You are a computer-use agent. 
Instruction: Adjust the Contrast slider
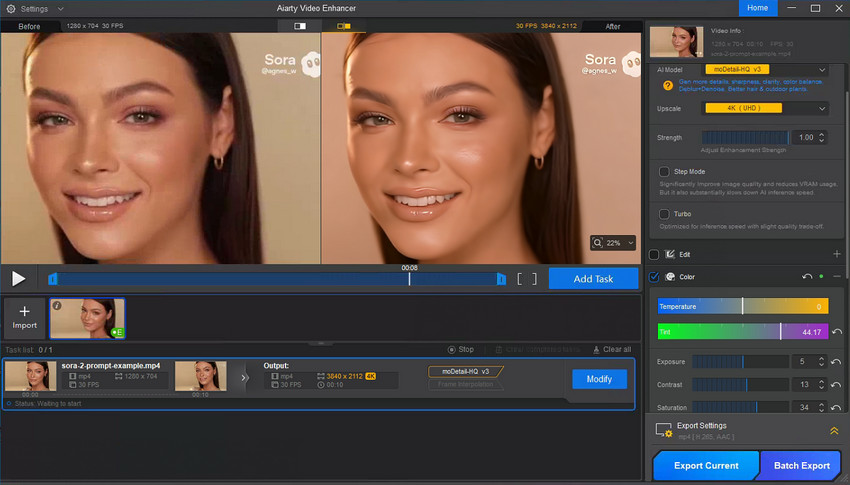point(740,385)
